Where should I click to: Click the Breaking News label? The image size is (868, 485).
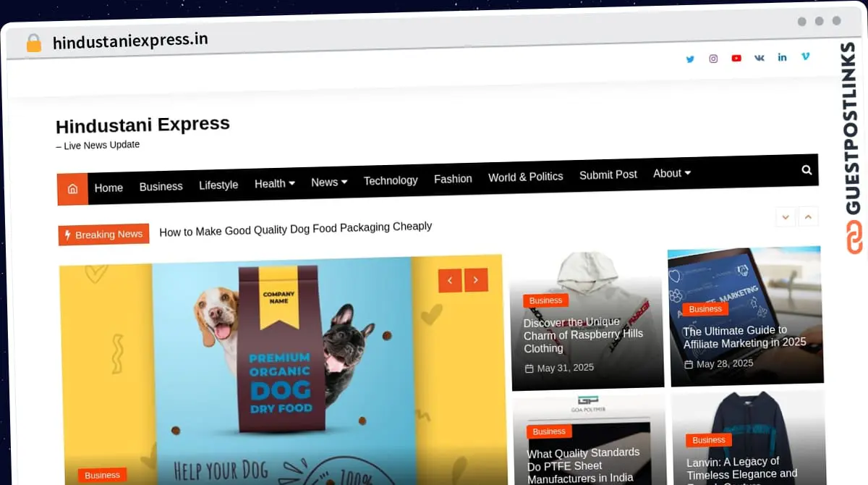click(103, 235)
